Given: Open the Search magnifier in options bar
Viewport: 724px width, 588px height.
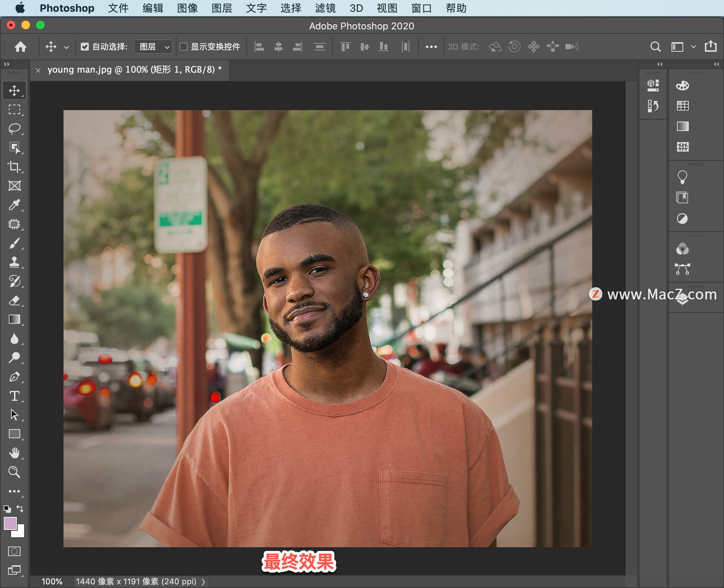Looking at the screenshot, I should (655, 47).
